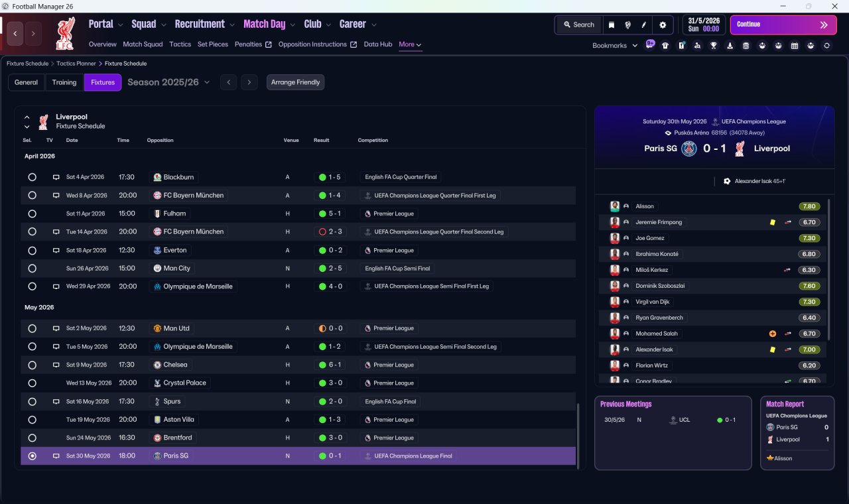Select the Crystal Palace fixture radio button

(32, 383)
